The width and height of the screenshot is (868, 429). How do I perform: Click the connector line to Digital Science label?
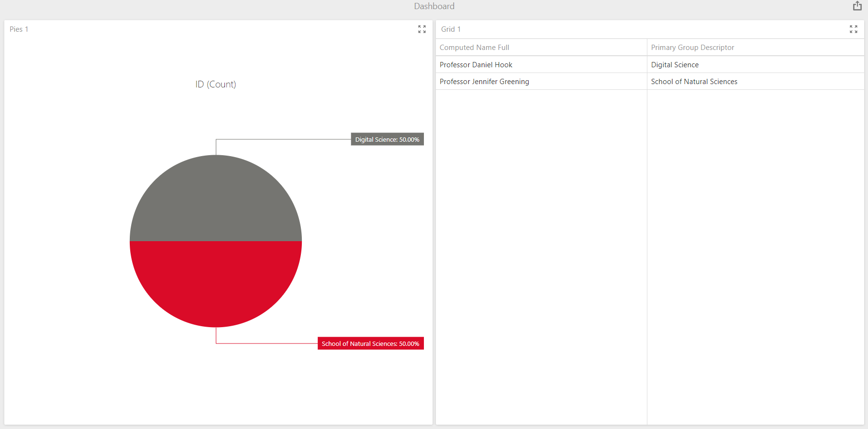[284, 139]
